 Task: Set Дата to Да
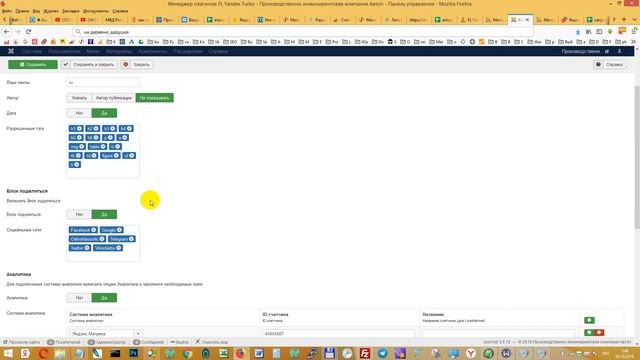click(x=104, y=113)
